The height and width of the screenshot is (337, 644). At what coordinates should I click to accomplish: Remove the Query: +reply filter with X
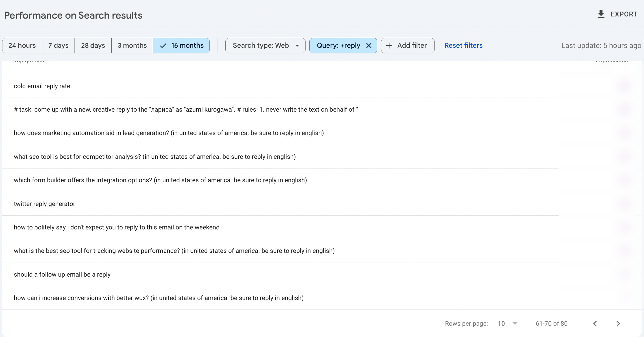click(369, 46)
